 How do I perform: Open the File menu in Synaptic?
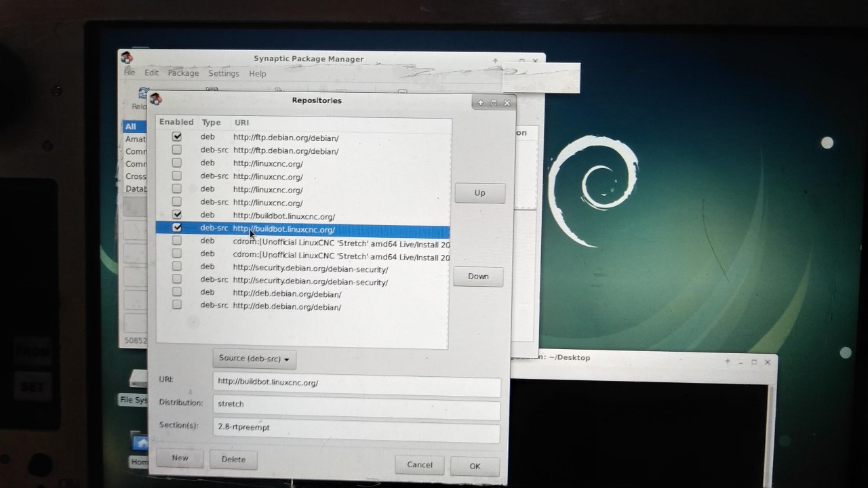click(x=130, y=73)
